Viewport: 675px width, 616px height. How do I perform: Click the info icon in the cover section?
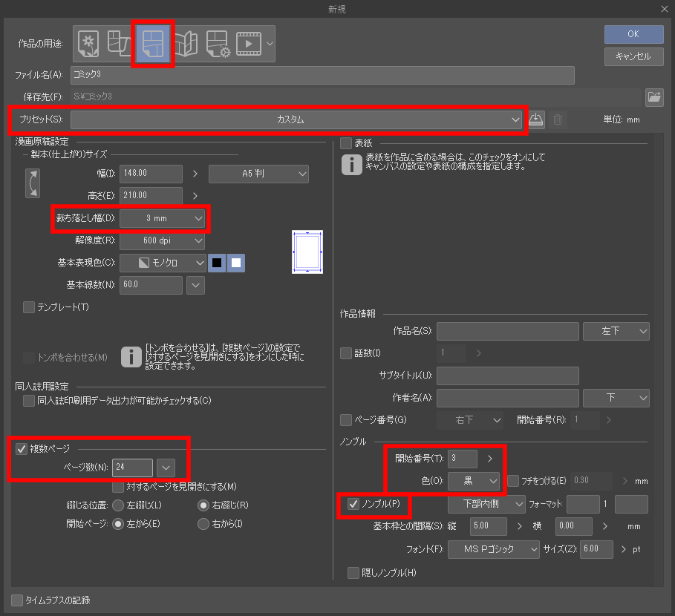coord(352,164)
